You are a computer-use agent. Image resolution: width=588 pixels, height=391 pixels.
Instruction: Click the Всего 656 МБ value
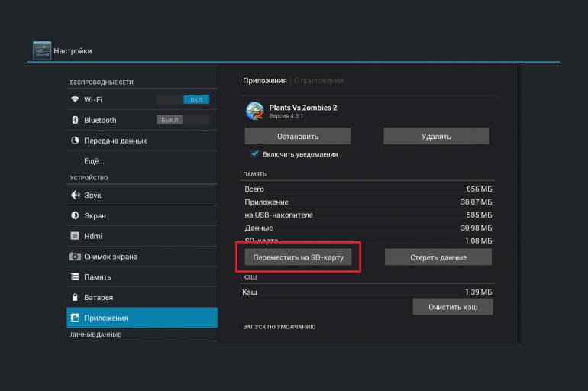click(480, 189)
